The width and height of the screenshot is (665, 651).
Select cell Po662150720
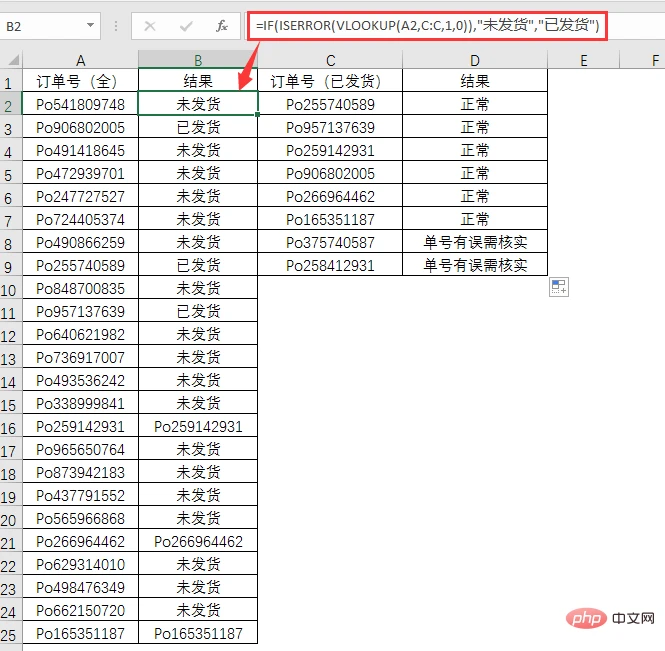tap(81, 610)
